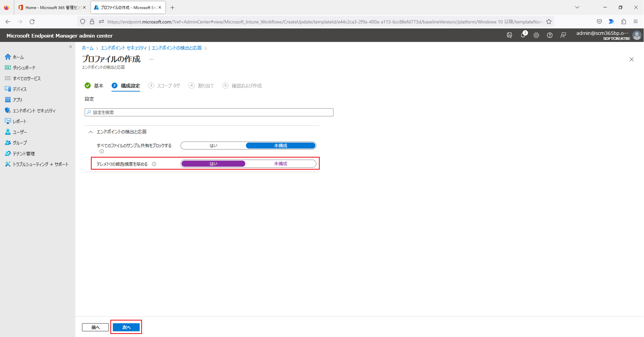Open グループ in the sidebar
The width and height of the screenshot is (644, 337).
pyautogui.click(x=20, y=143)
